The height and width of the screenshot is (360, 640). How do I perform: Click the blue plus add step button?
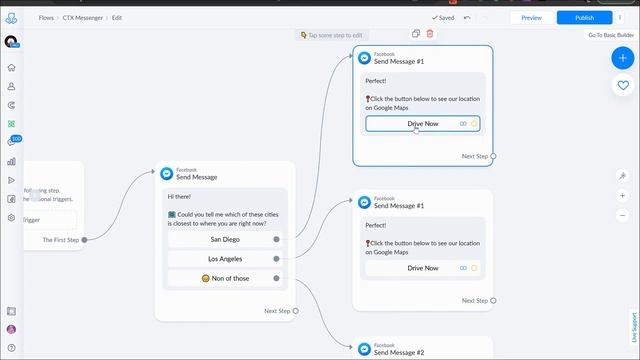point(622,58)
